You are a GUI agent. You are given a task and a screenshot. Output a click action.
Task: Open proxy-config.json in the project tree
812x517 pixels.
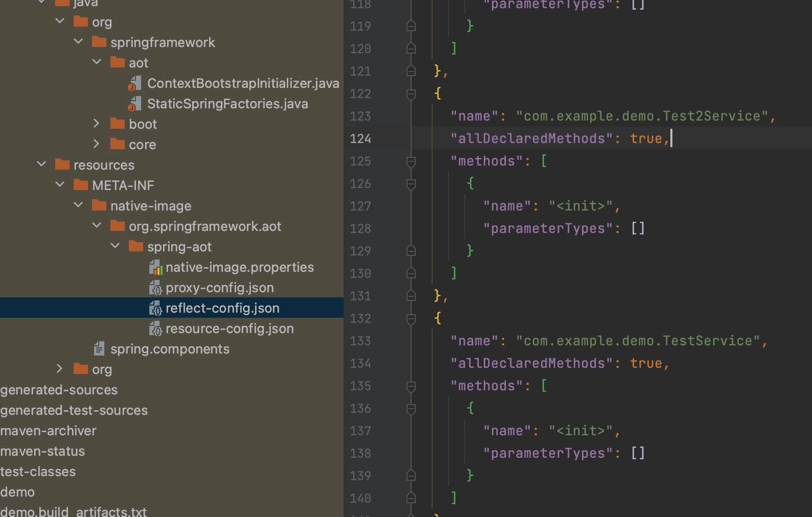tap(220, 288)
